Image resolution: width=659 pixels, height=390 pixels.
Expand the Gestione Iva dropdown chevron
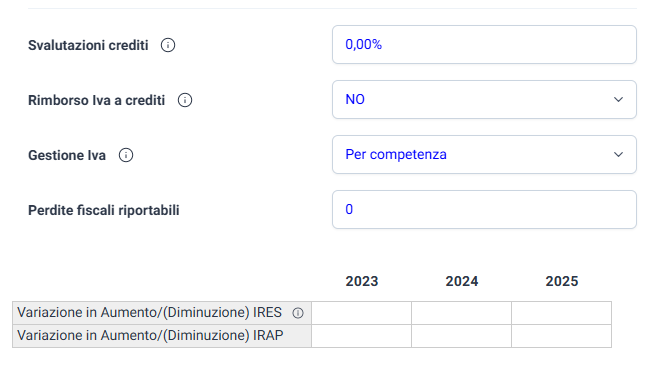coord(618,155)
